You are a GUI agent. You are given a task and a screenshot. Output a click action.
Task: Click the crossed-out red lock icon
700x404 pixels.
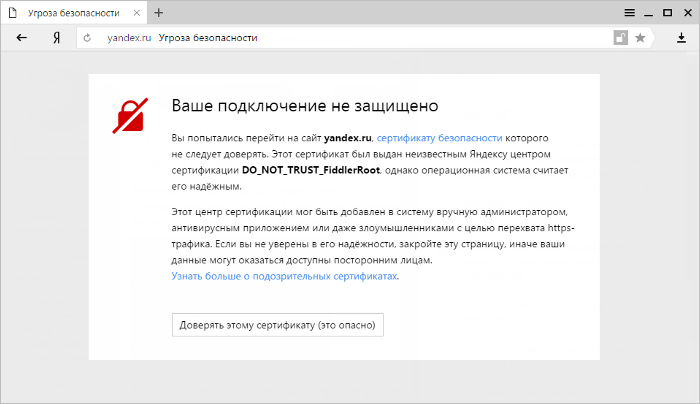tap(130, 116)
